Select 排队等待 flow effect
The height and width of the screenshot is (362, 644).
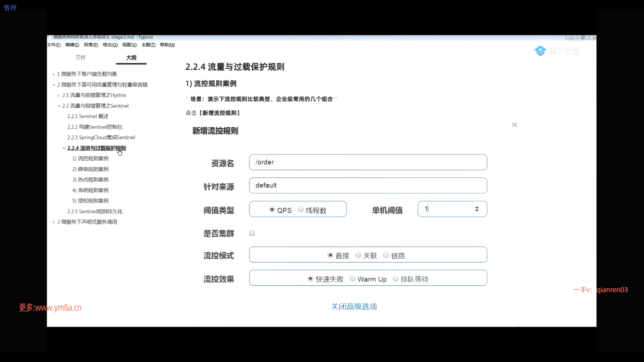pos(395,279)
